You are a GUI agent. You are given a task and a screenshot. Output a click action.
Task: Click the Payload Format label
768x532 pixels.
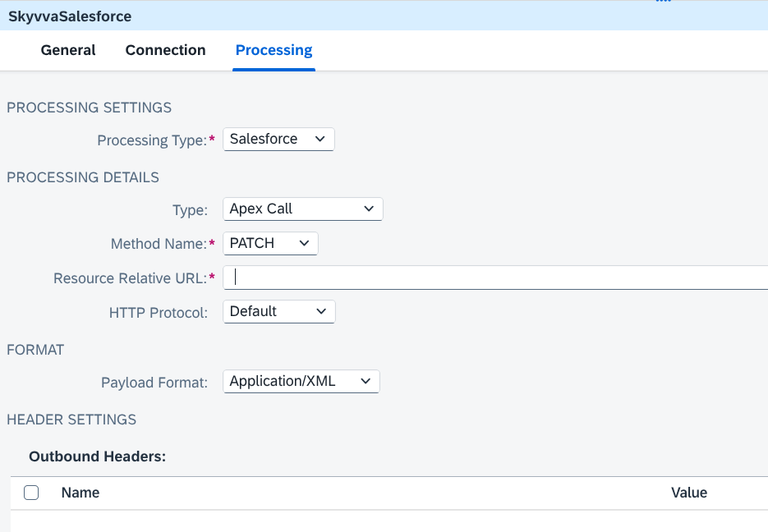point(154,383)
